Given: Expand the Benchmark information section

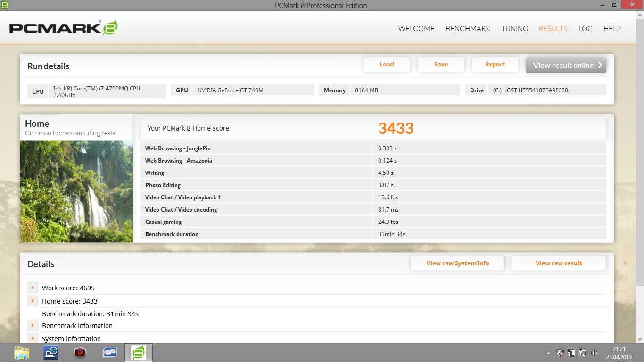Looking at the screenshot, I should coord(33,325).
